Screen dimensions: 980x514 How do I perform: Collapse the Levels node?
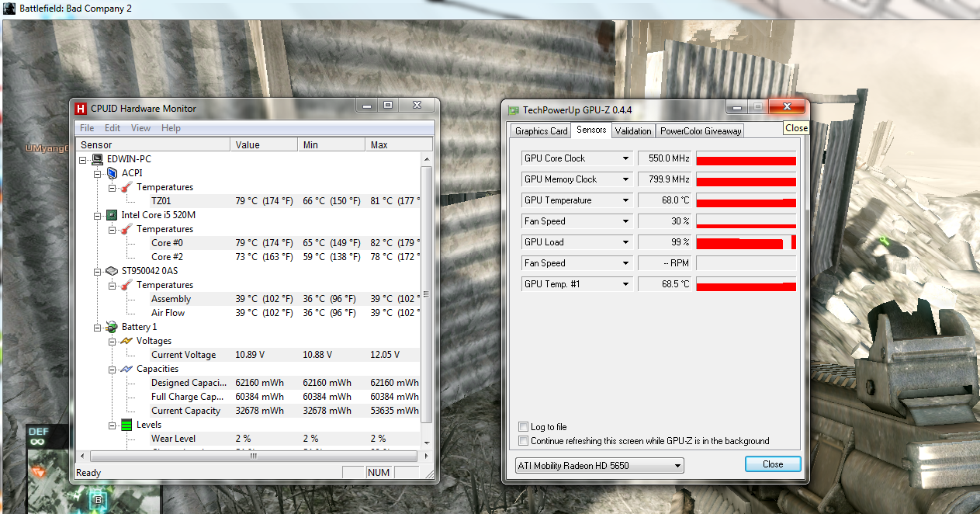[113, 425]
